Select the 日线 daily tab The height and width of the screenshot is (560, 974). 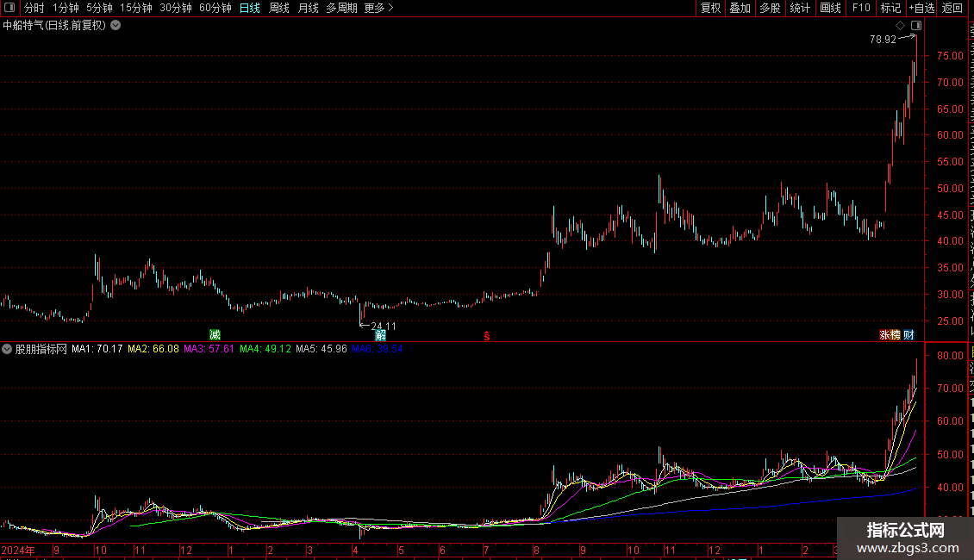250,8
